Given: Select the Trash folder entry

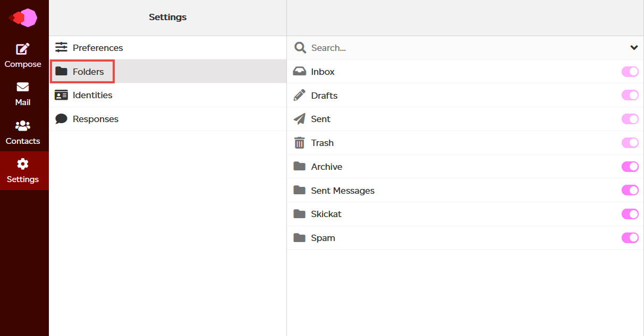Looking at the screenshot, I should (322, 142).
